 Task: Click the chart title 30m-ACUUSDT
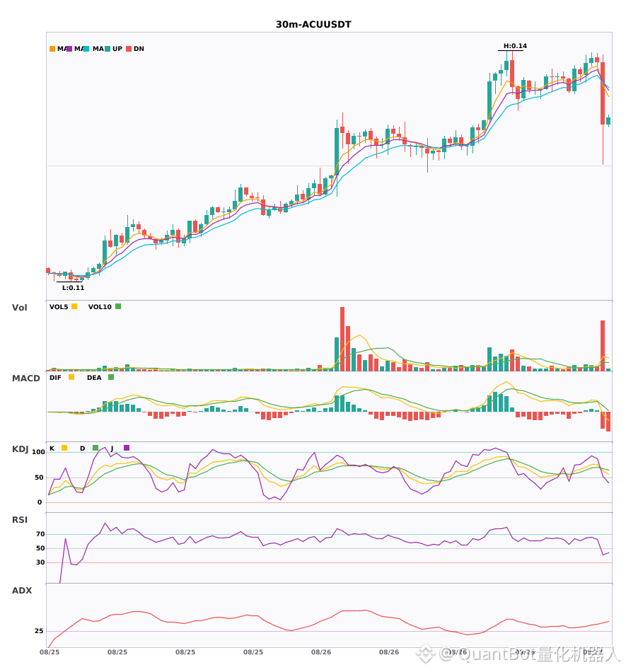313,25
